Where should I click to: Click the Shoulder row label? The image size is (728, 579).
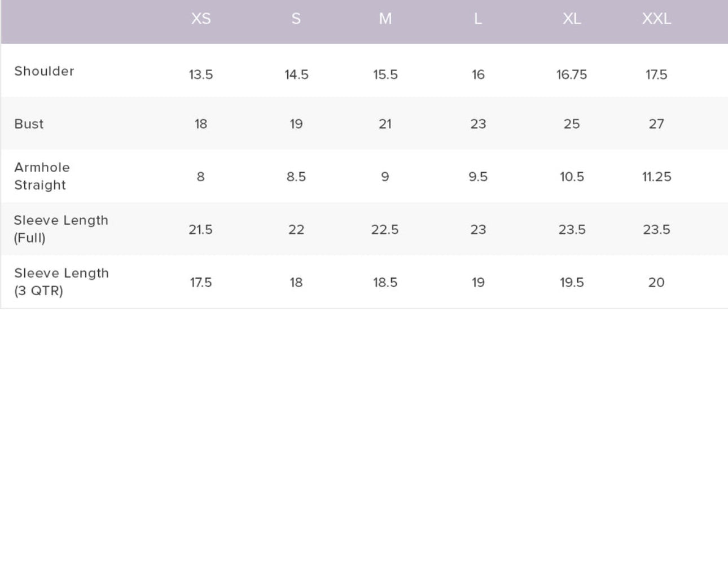tap(44, 71)
